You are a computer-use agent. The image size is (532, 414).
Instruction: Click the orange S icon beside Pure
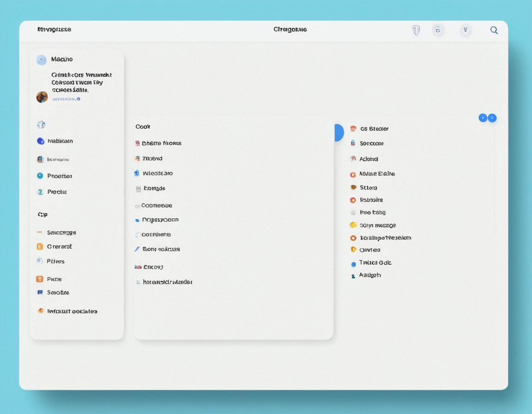40,279
